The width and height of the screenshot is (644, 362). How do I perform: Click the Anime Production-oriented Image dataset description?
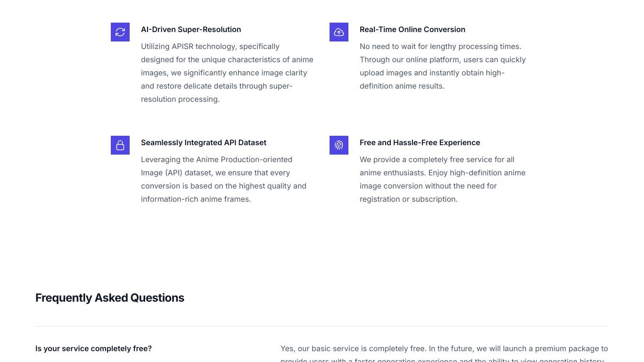(x=224, y=179)
